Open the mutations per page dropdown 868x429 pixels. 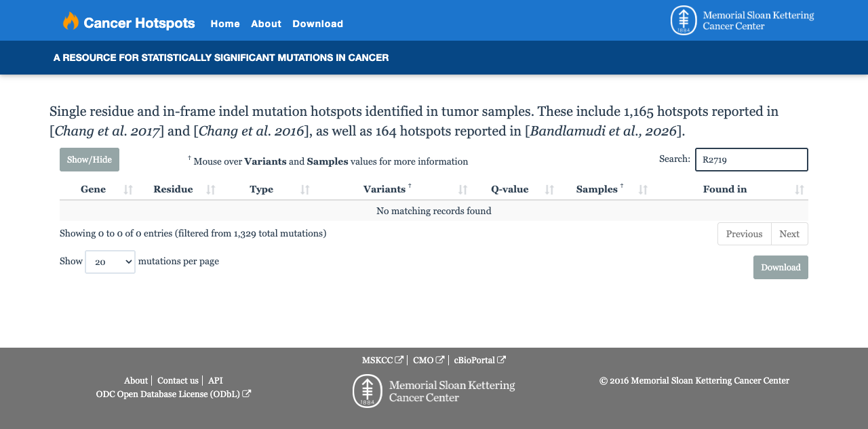coord(110,262)
